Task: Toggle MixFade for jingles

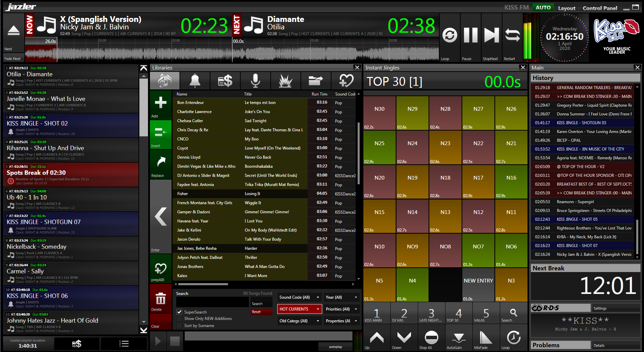Action: tap(486, 337)
